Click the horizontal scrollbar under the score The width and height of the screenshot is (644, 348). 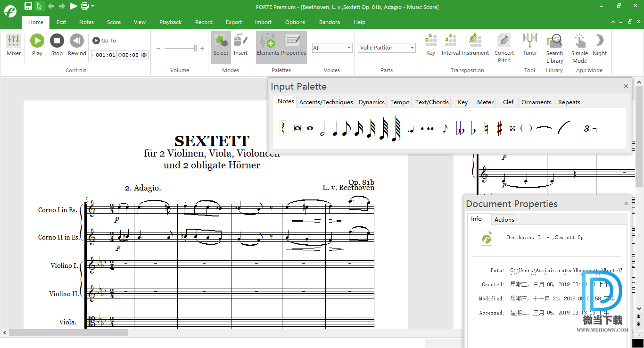[x=68, y=333]
